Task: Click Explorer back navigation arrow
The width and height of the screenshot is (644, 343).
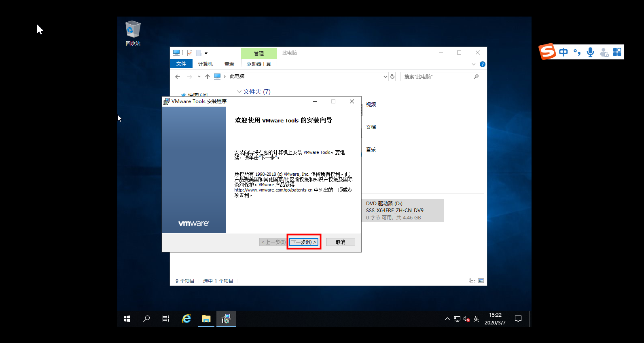Action: pos(178,76)
